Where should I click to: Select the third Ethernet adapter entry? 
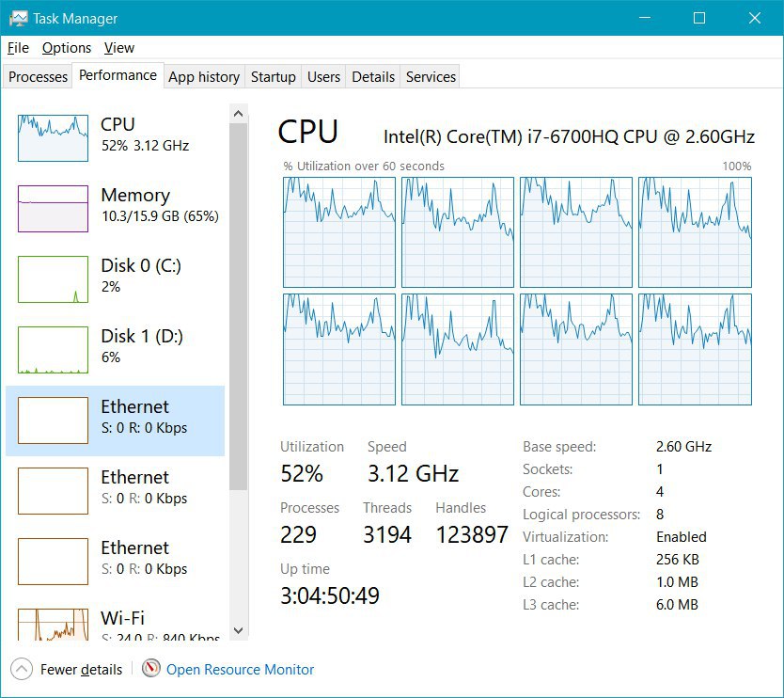click(115, 562)
